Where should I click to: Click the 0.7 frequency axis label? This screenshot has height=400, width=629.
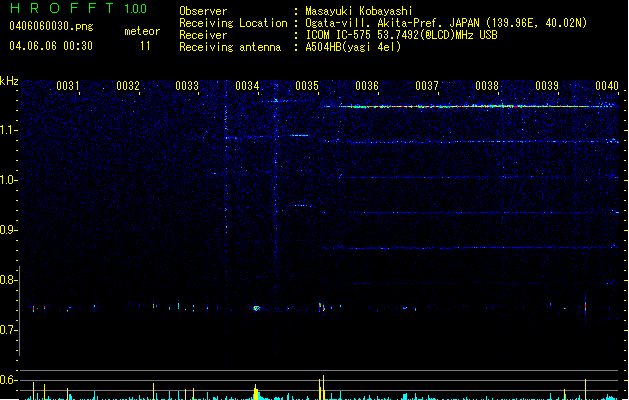8,330
